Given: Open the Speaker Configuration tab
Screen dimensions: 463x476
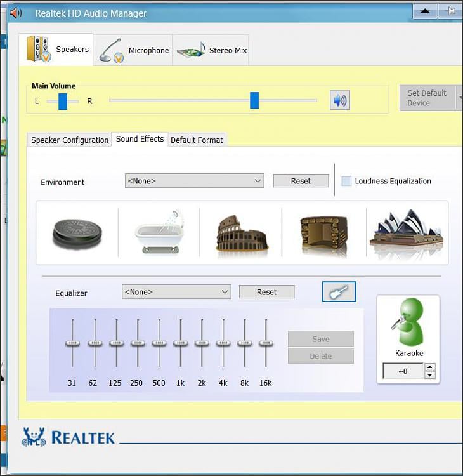Looking at the screenshot, I should [x=70, y=140].
